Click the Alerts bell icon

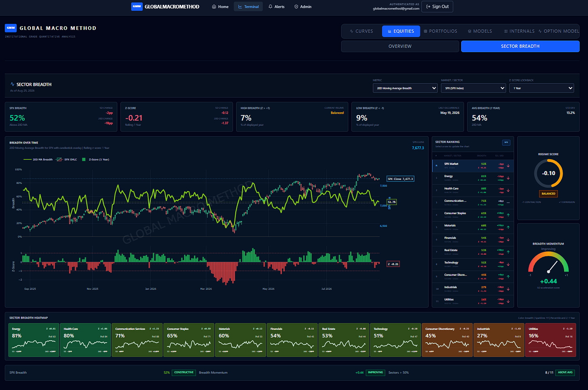pyautogui.click(x=271, y=6)
